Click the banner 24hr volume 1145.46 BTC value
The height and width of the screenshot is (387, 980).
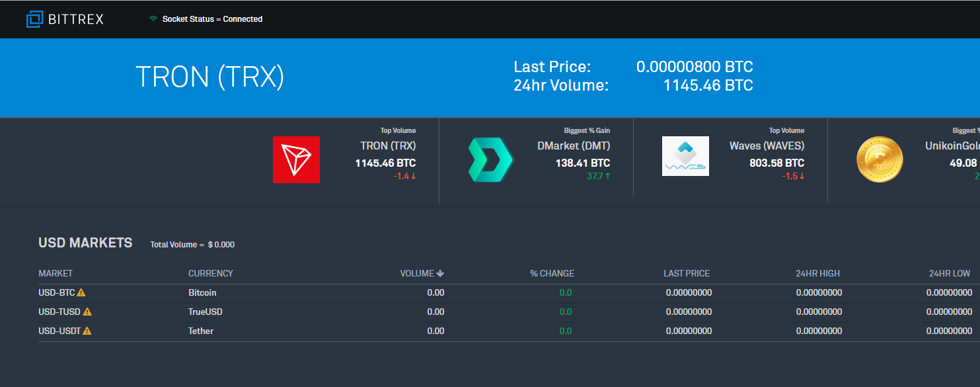708,85
